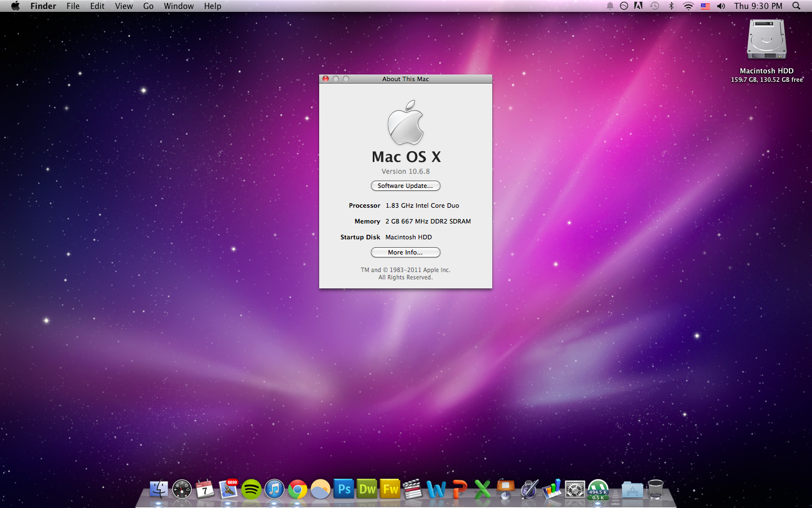Open Spotlight search magnifying glass
Image resolution: width=812 pixels, height=508 pixels.
pyautogui.click(x=796, y=6)
